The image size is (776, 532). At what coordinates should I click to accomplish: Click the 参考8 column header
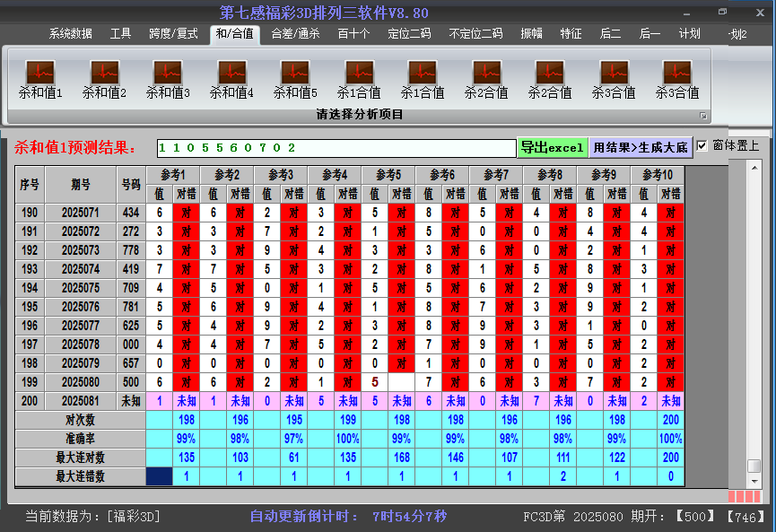pos(550,175)
